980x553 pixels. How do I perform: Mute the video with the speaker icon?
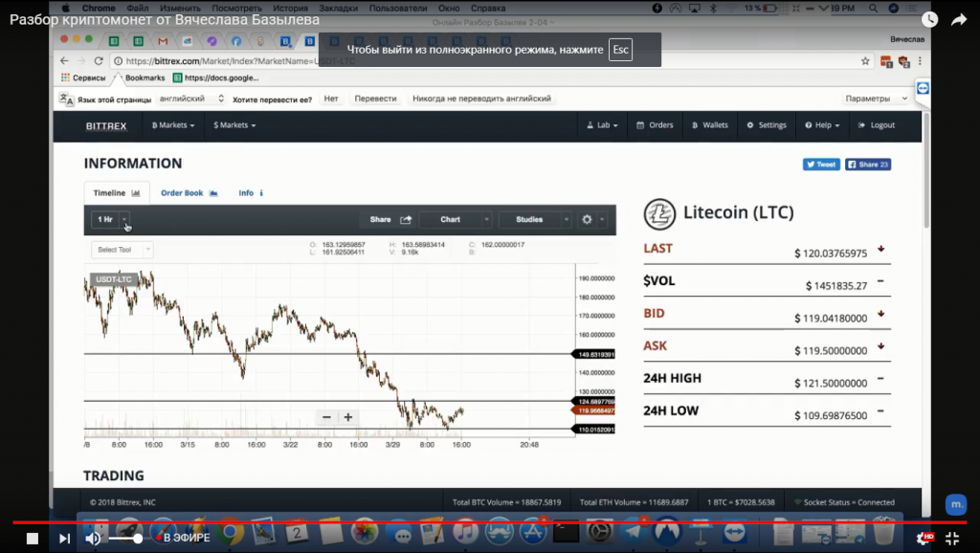(x=93, y=538)
